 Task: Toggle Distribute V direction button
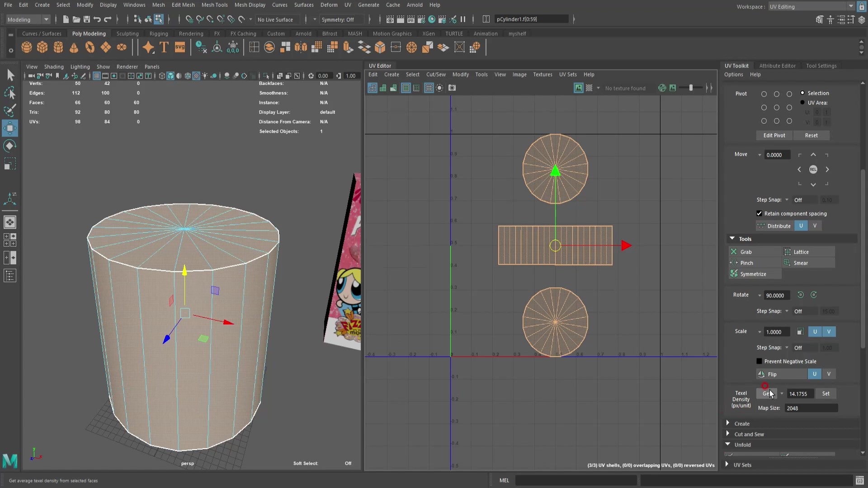tap(815, 226)
